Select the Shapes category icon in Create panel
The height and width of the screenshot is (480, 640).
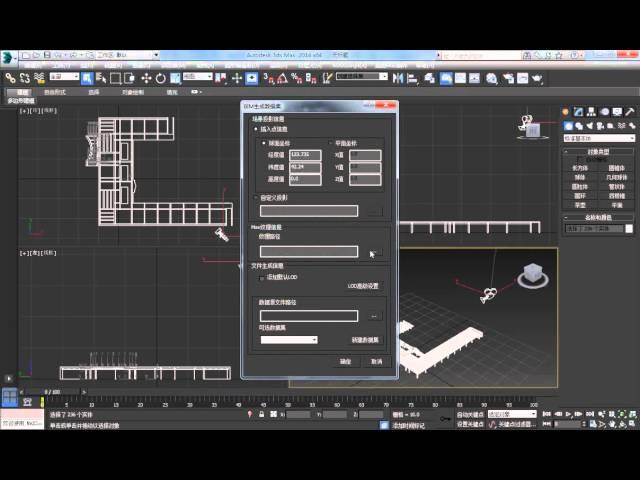579,126
